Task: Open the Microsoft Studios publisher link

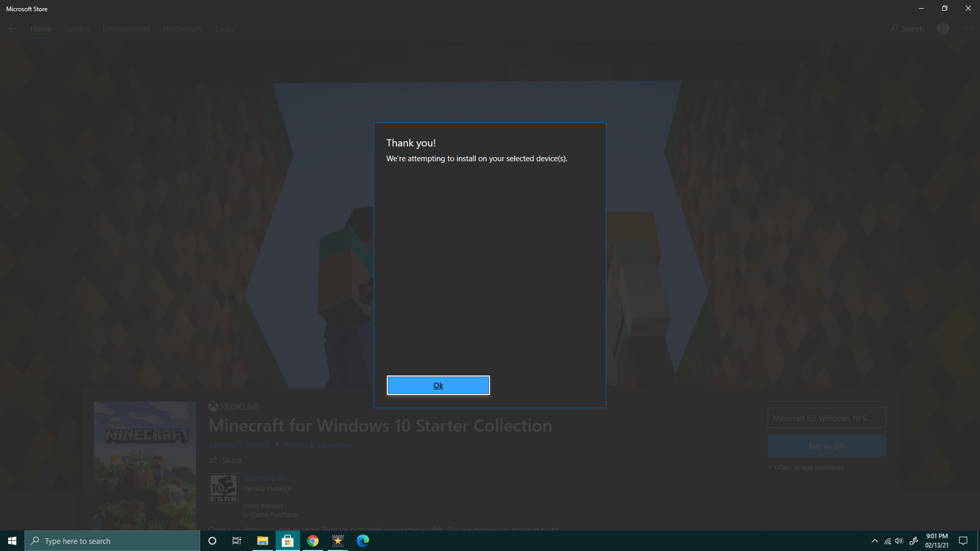Action: coord(239,445)
